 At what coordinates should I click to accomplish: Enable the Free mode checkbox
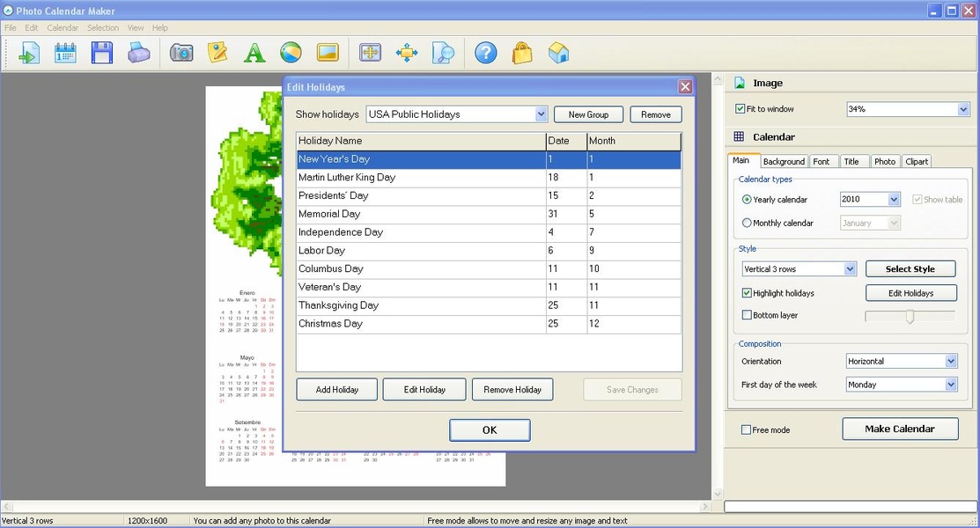tap(746, 429)
